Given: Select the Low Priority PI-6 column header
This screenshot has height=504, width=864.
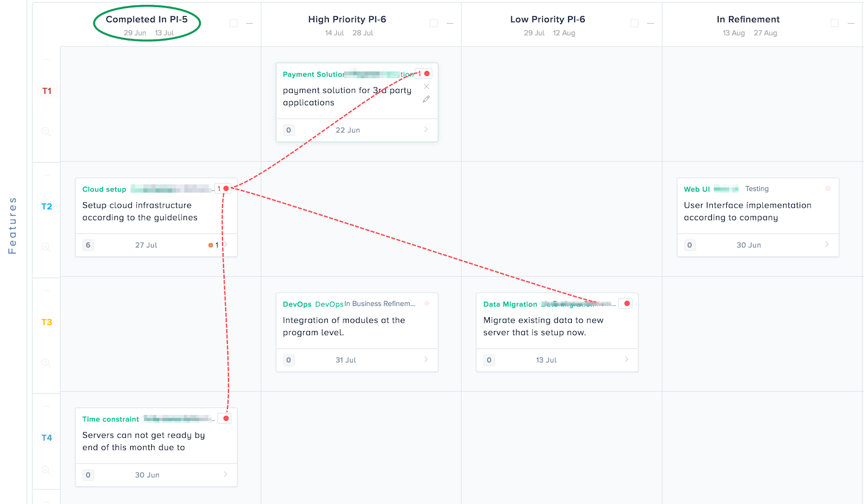Looking at the screenshot, I should coord(548,19).
